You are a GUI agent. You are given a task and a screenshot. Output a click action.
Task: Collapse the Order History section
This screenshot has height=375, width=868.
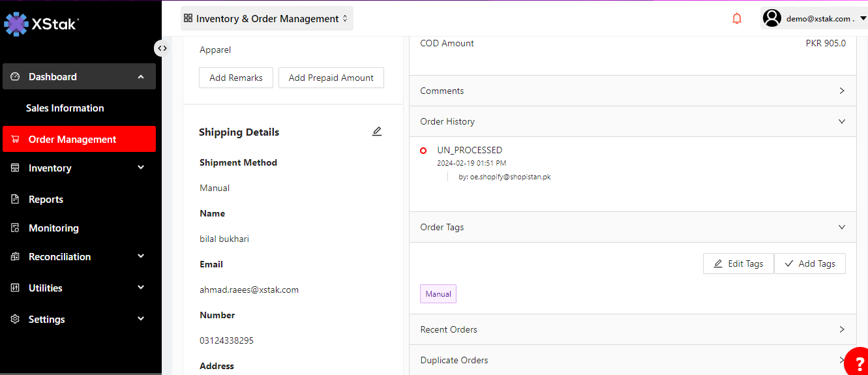pyautogui.click(x=841, y=121)
